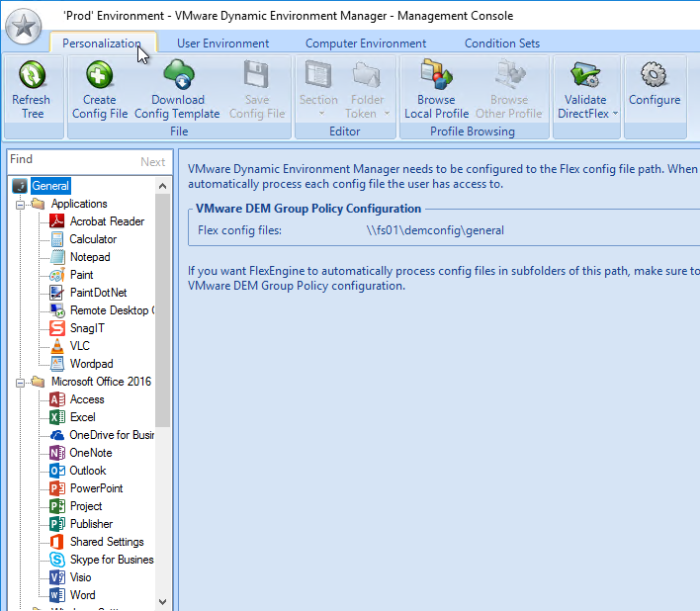
Task: Select the Visio icon
Action: click(57, 577)
